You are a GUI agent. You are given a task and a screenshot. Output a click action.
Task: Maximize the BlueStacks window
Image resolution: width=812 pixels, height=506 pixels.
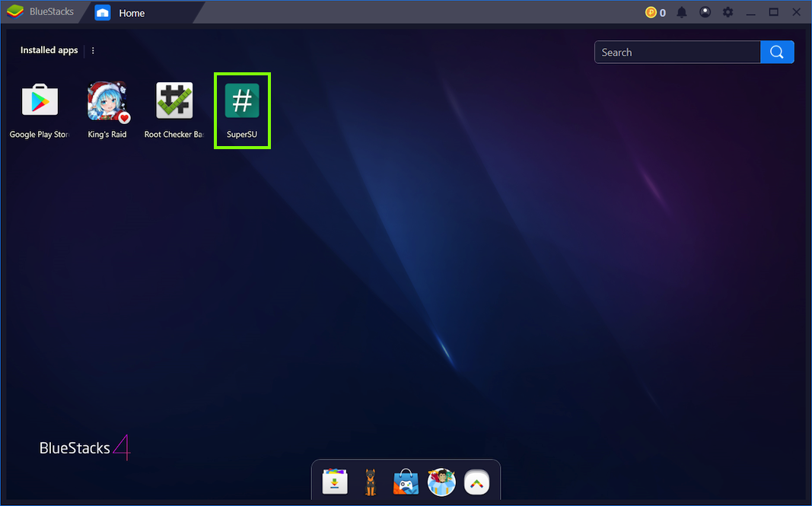[x=774, y=12]
